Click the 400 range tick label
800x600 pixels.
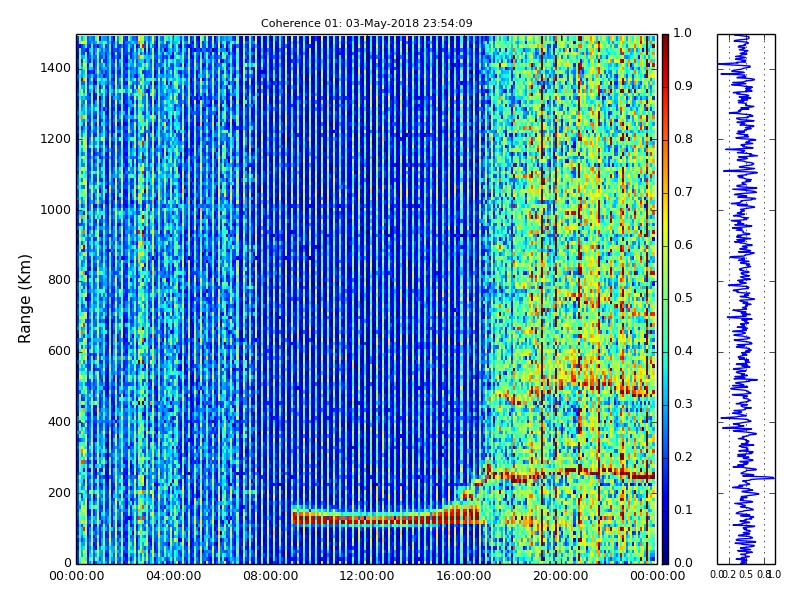[60, 422]
